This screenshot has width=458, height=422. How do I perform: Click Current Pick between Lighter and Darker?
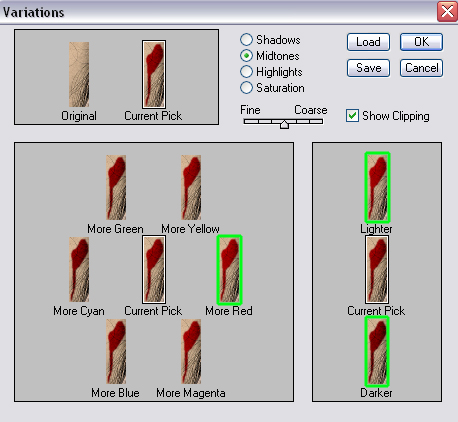click(x=377, y=269)
